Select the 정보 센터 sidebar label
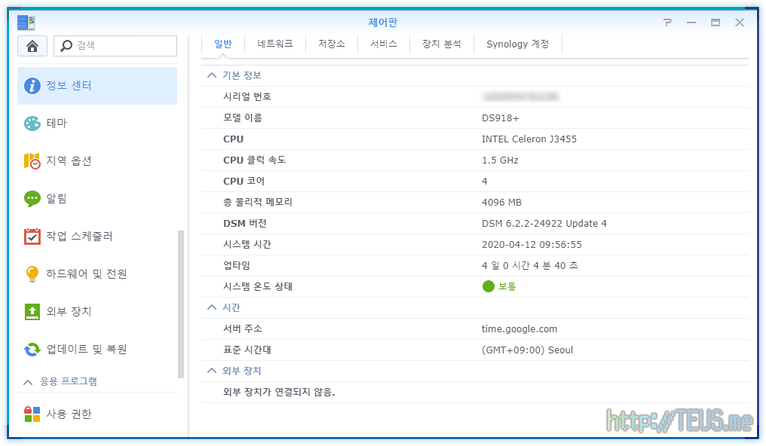766x446 pixels. [x=69, y=85]
